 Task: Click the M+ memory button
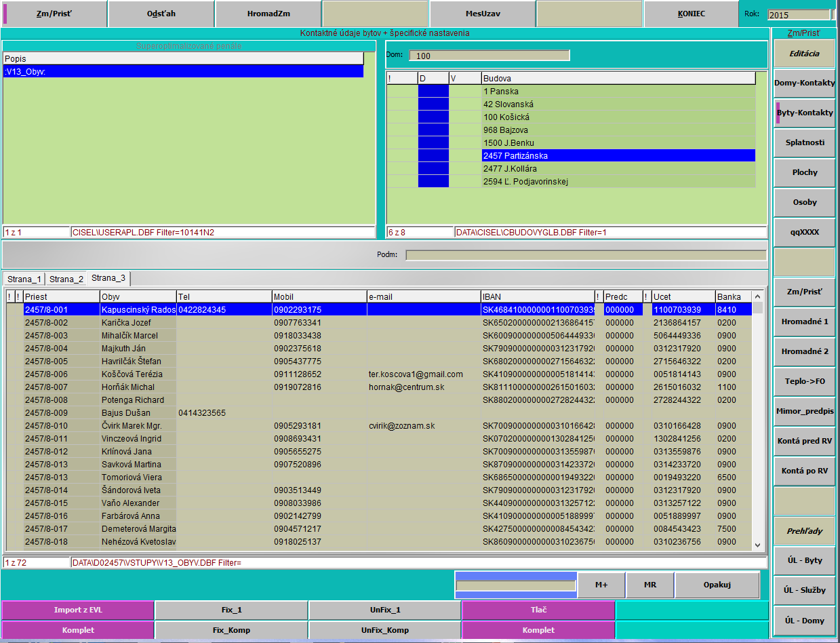tap(601, 585)
